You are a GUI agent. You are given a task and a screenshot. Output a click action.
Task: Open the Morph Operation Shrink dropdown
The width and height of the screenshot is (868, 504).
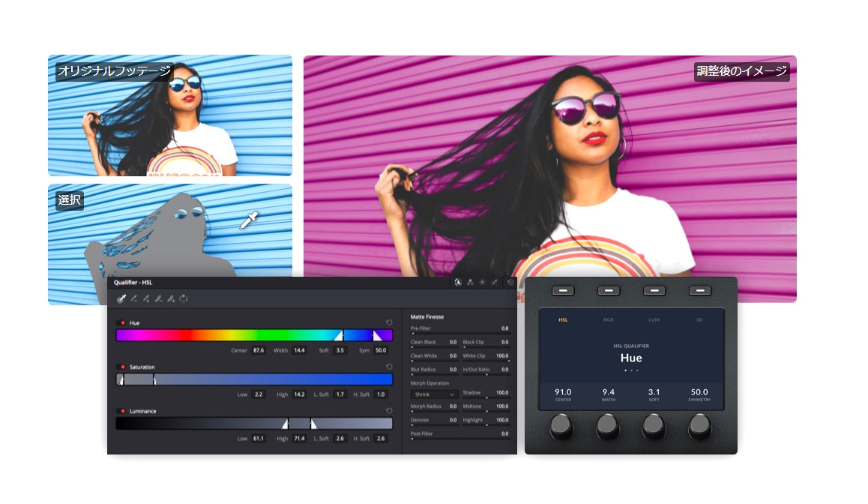(x=434, y=393)
